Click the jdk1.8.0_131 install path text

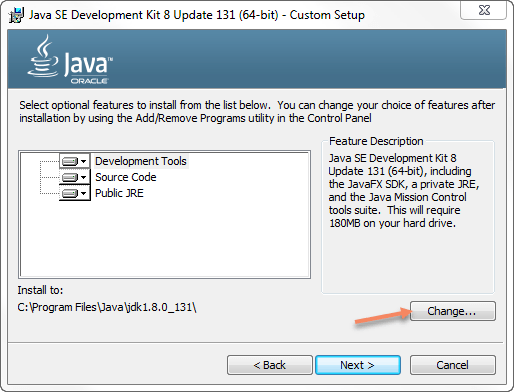coord(107,307)
